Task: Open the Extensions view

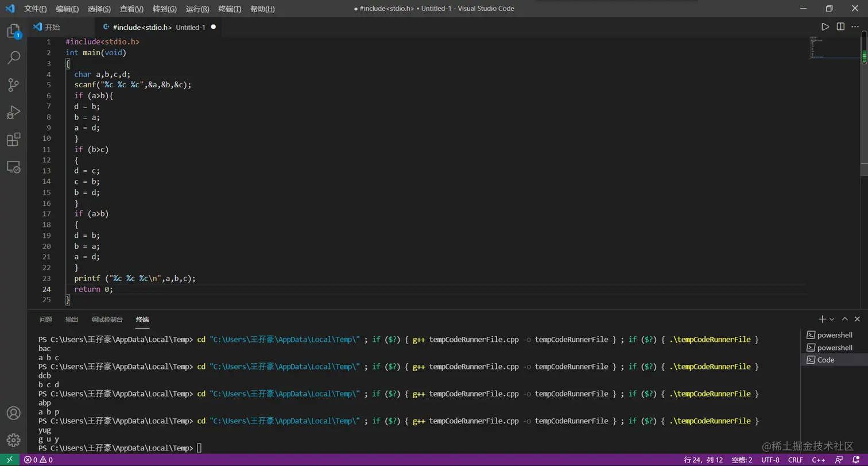Action: click(x=13, y=140)
